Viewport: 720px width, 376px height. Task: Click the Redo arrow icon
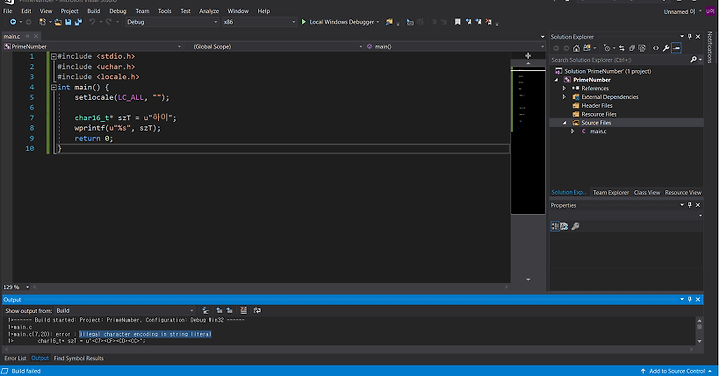(109, 22)
